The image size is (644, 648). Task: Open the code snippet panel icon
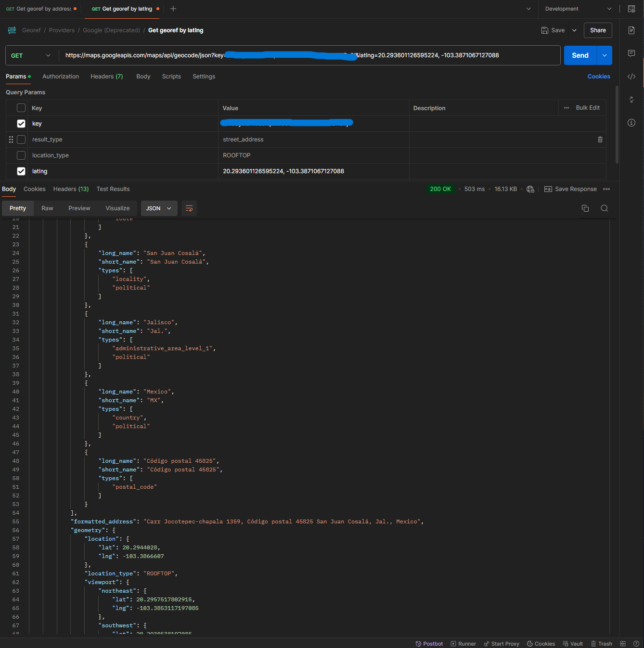pos(631,76)
